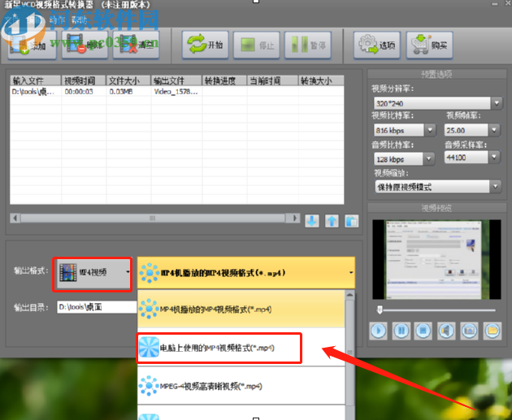Screen dimensions: 512x420
Task: Click the 当前时间 column header
Action: tap(272, 80)
